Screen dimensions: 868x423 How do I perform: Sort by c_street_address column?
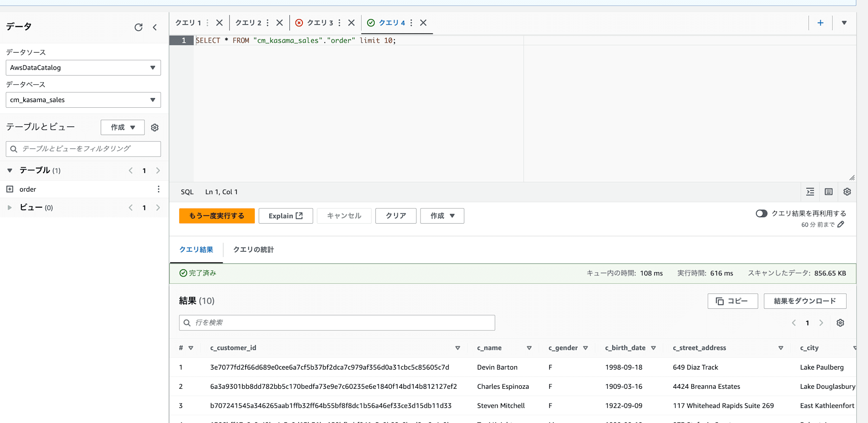tap(781, 348)
